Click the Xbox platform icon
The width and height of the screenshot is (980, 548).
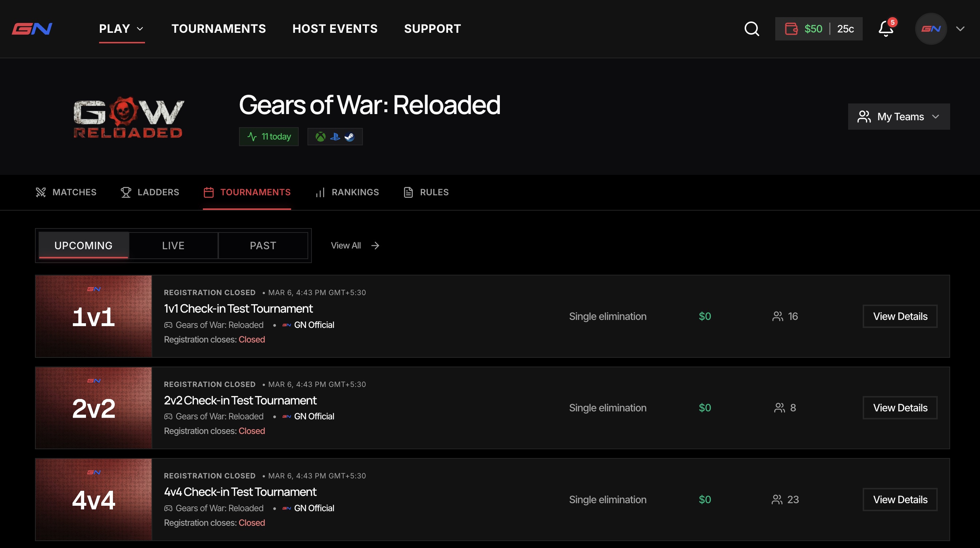(x=320, y=137)
